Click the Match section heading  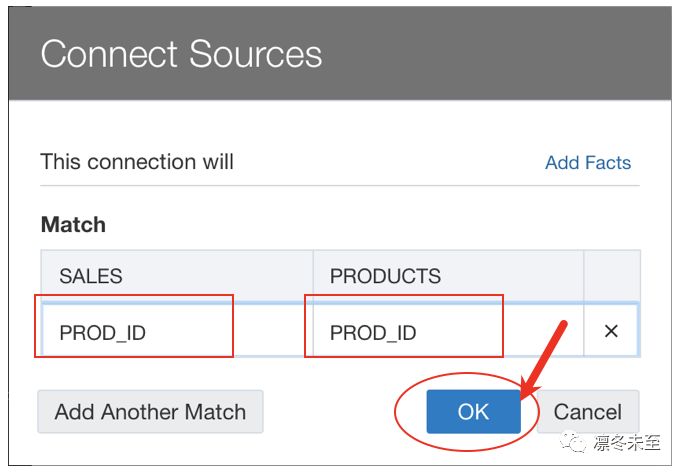(73, 224)
